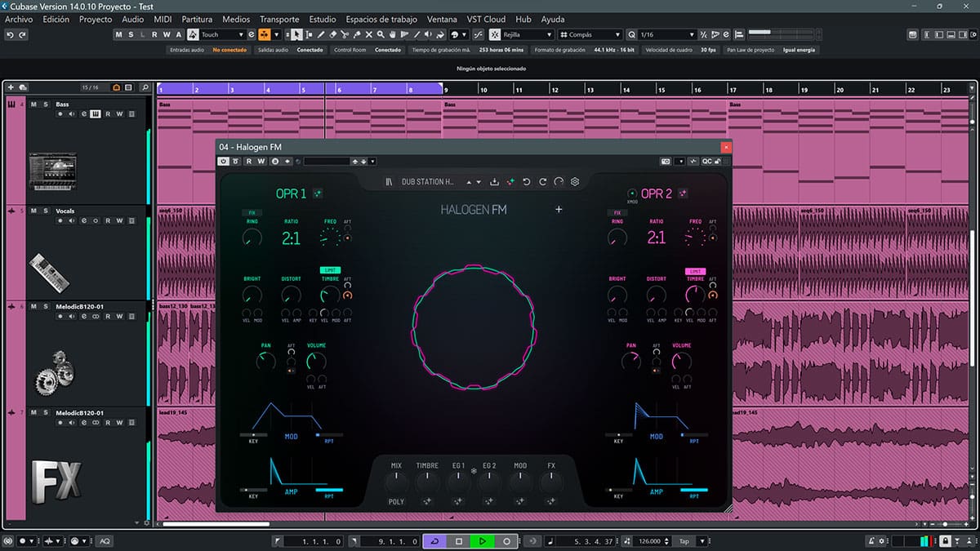Open the Archivo menu
980x551 pixels.
click(x=19, y=19)
